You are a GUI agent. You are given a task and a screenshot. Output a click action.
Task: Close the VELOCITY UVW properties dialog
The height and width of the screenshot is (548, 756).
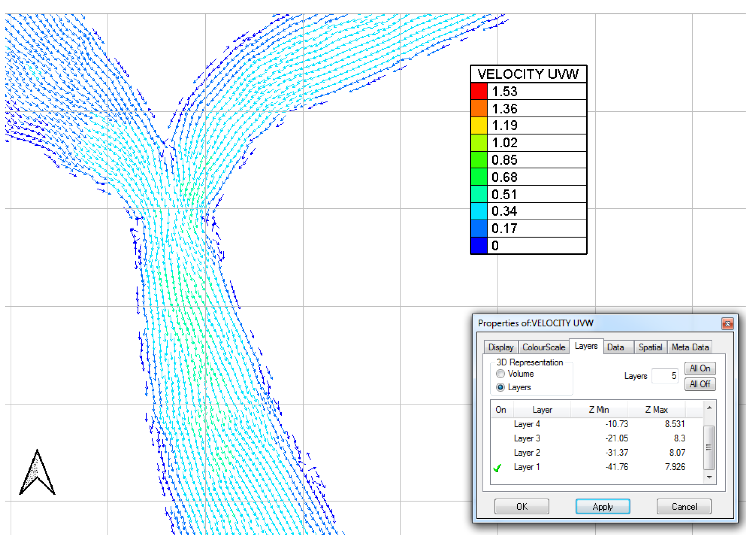728,324
